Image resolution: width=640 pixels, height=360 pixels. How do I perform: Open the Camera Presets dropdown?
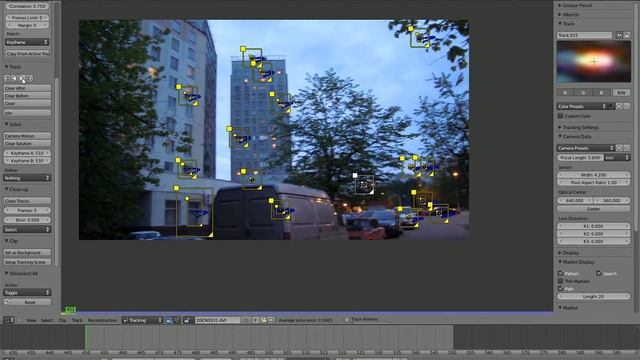coord(586,148)
